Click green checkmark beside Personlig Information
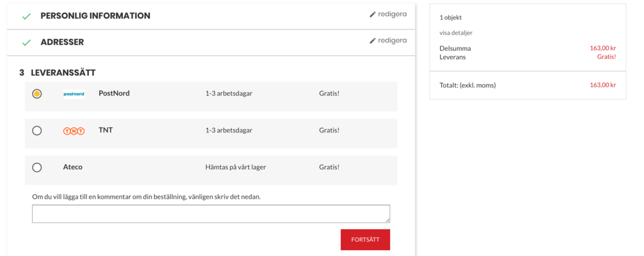The image size is (644, 256). (x=26, y=17)
